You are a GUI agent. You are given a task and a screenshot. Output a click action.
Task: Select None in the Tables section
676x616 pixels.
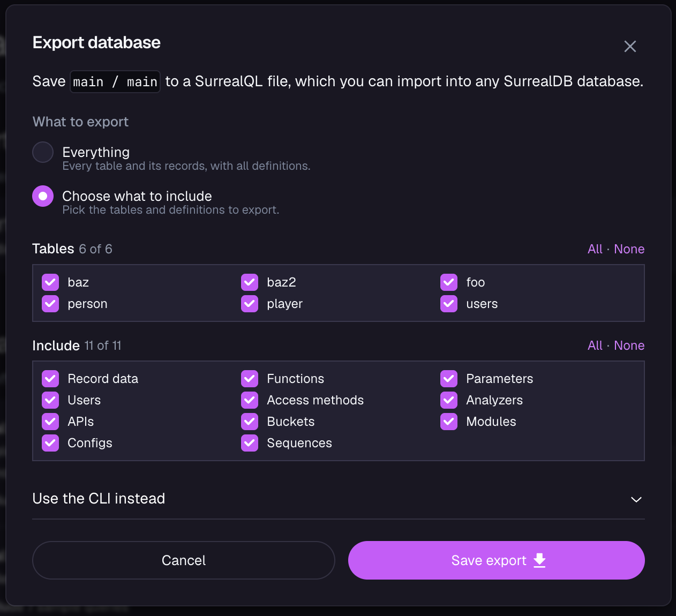tap(629, 249)
